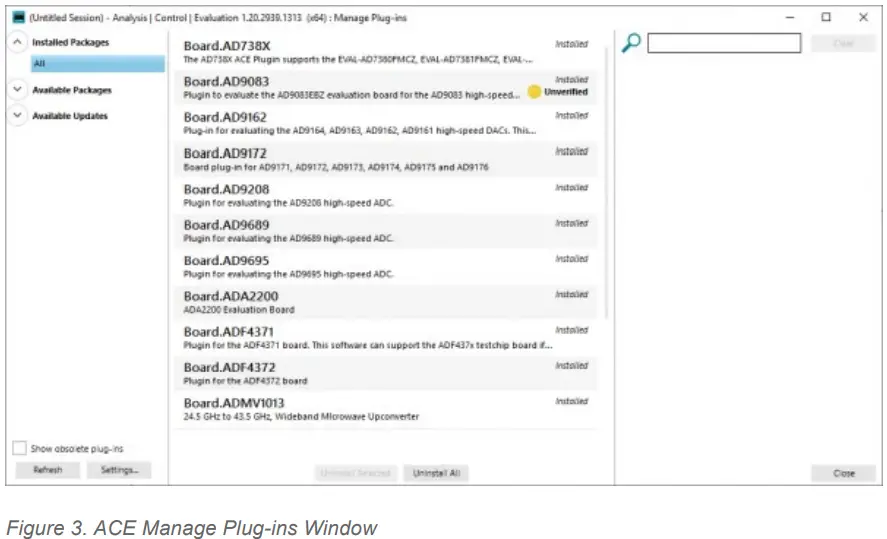This screenshot has height=539, width=887.
Task: Click the Close button at bottom right
Action: [843, 473]
